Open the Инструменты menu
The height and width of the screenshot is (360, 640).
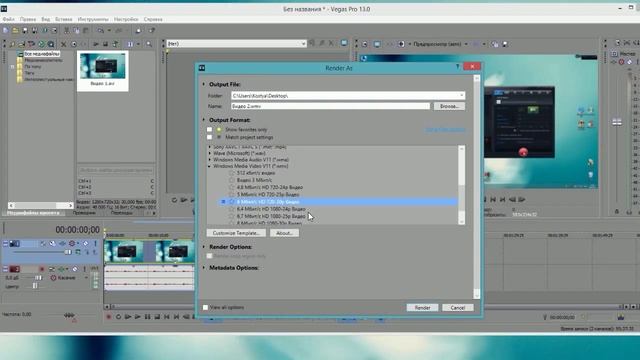pyautogui.click(x=93, y=19)
